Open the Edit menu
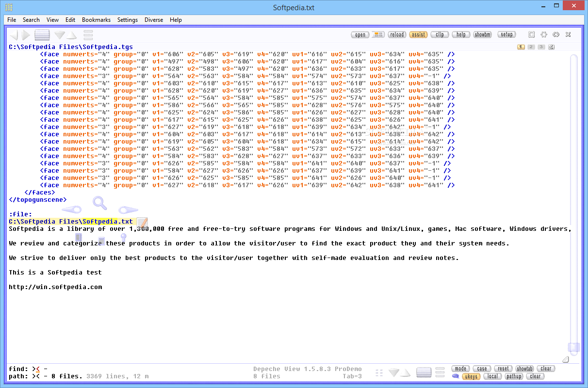 pos(70,20)
